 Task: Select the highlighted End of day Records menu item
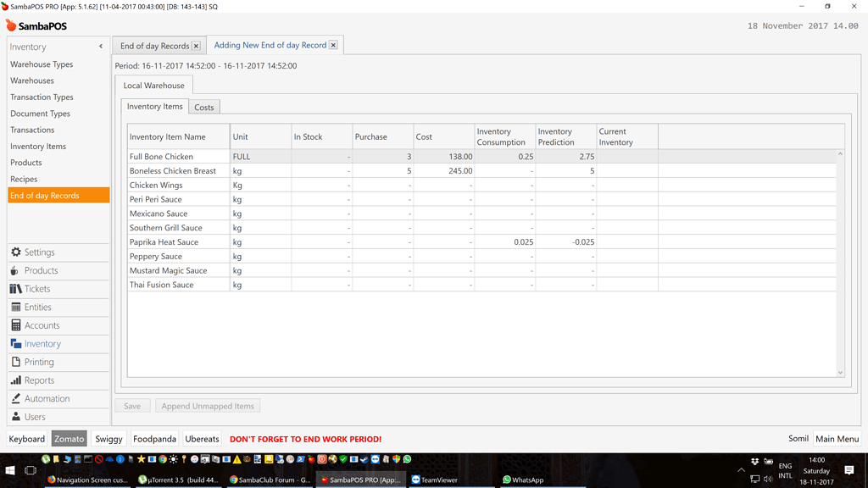point(58,196)
